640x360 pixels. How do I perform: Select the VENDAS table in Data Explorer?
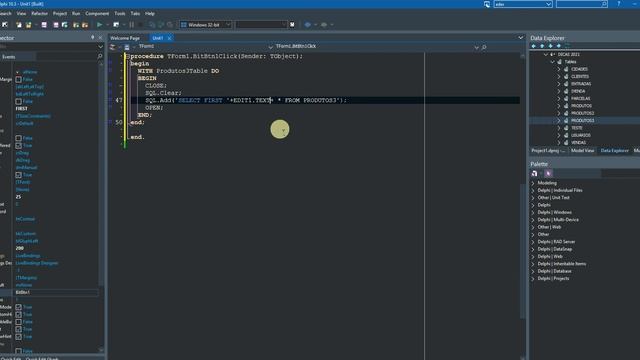[578, 142]
